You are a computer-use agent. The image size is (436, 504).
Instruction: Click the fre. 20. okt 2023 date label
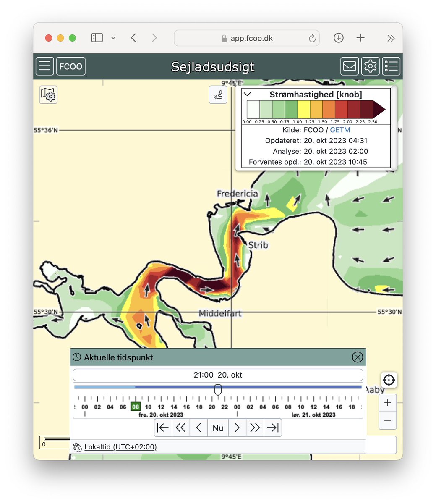(x=161, y=415)
